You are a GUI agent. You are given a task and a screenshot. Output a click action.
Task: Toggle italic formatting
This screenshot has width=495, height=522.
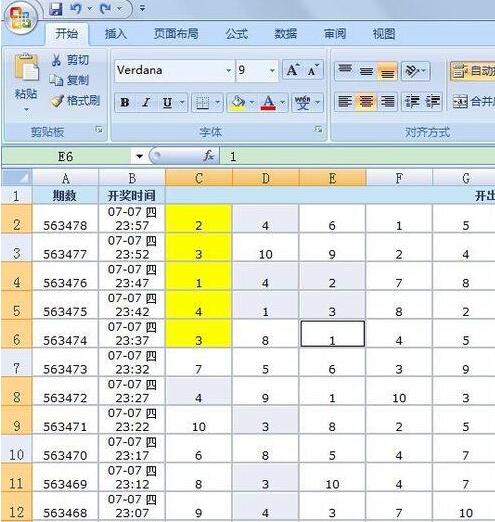point(146,102)
